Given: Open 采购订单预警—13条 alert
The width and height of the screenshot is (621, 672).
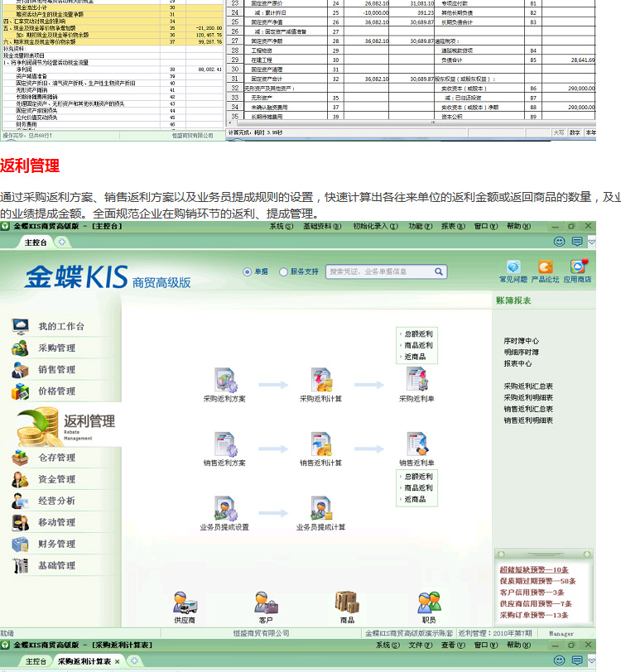Looking at the screenshot, I should click(534, 615).
